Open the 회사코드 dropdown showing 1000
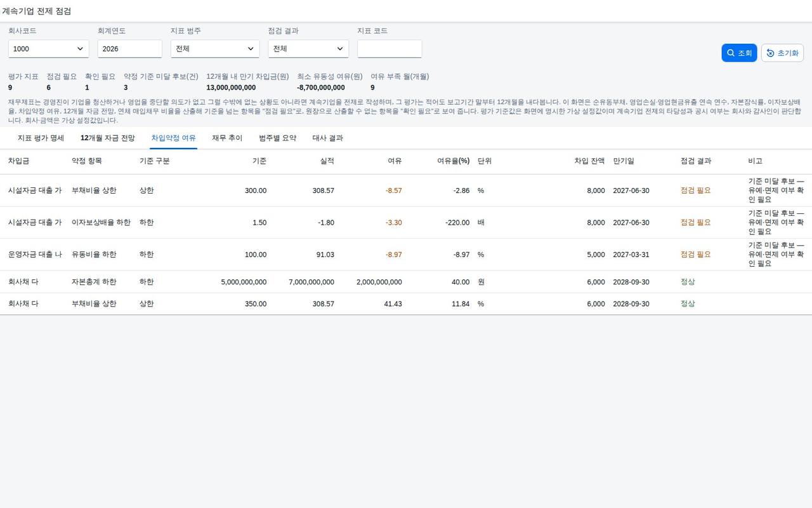The width and height of the screenshot is (812, 508). point(49,49)
